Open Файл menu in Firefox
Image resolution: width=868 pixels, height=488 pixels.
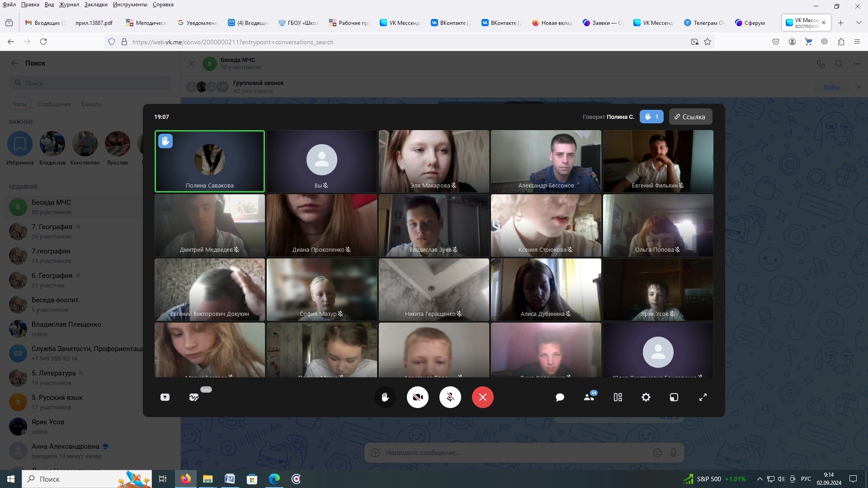[9, 5]
